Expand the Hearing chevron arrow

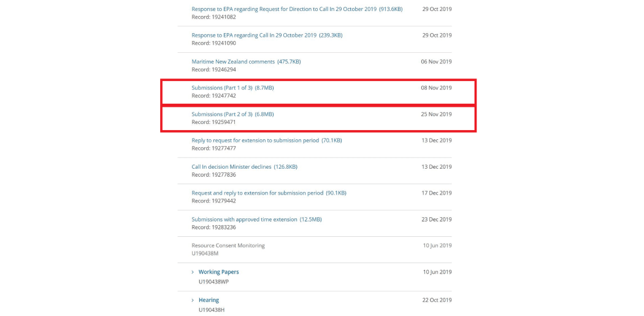coord(193,301)
